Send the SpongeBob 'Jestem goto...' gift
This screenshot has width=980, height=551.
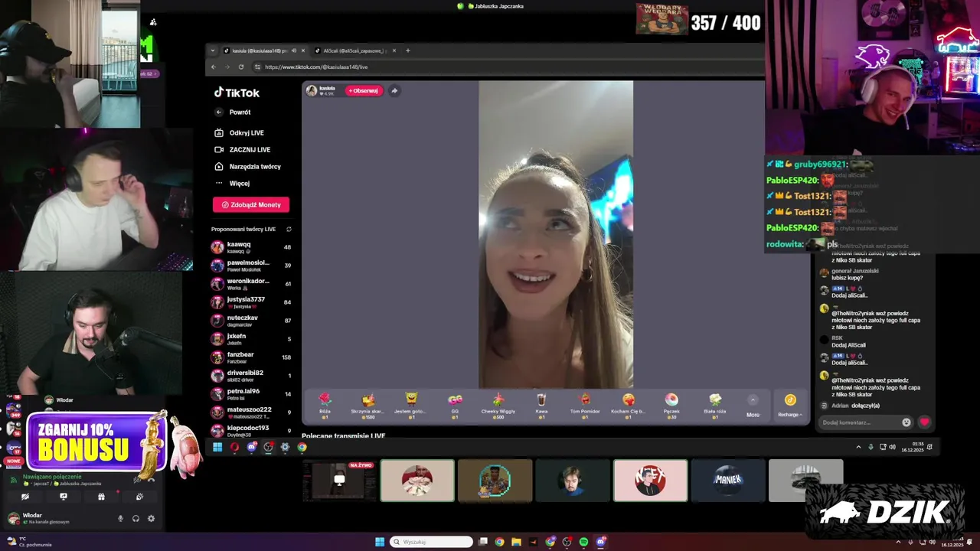click(x=411, y=405)
